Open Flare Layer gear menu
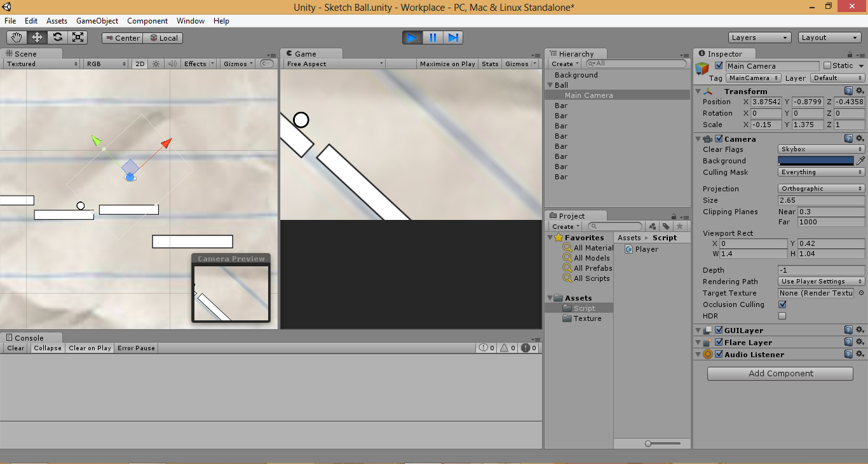 pos(860,342)
